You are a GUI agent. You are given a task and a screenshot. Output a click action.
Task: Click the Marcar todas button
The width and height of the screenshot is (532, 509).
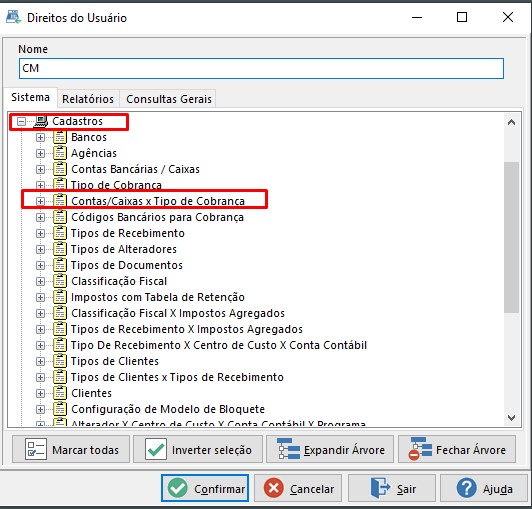tap(71, 450)
